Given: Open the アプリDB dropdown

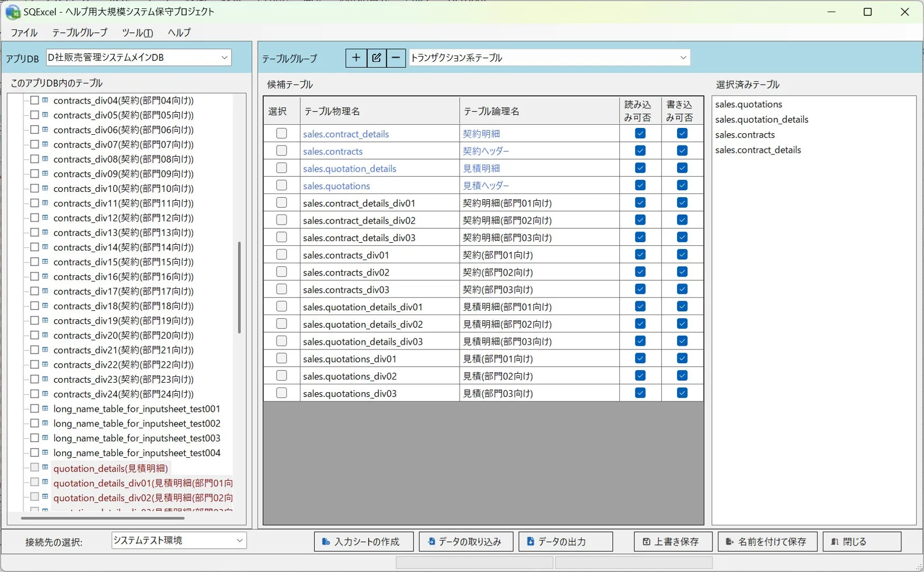Looking at the screenshot, I should coord(139,58).
